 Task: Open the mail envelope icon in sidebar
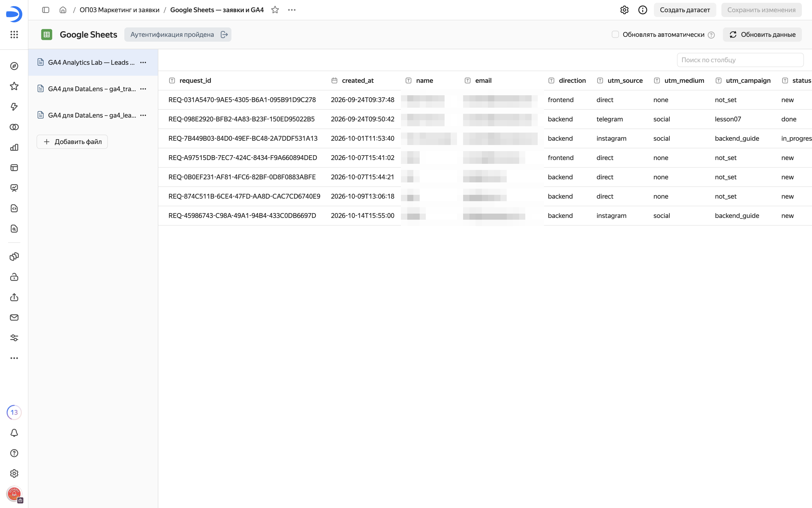[14, 317]
